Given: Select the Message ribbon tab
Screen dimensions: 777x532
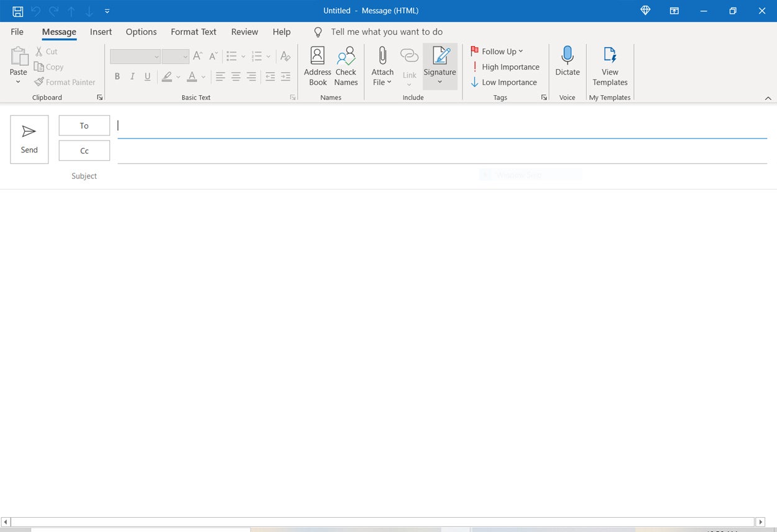Looking at the screenshot, I should click(x=59, y=32).
